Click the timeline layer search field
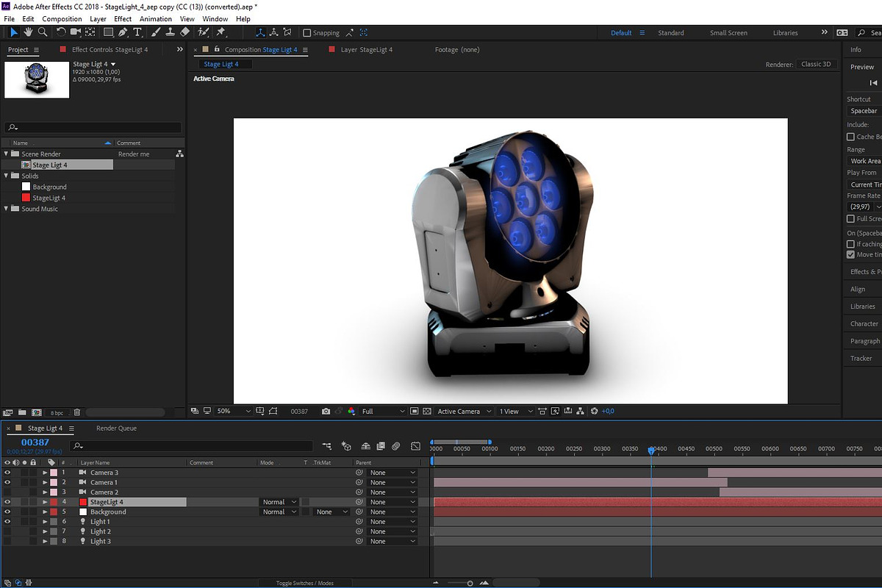Screen dimensions: 882x588 point(193,446)
